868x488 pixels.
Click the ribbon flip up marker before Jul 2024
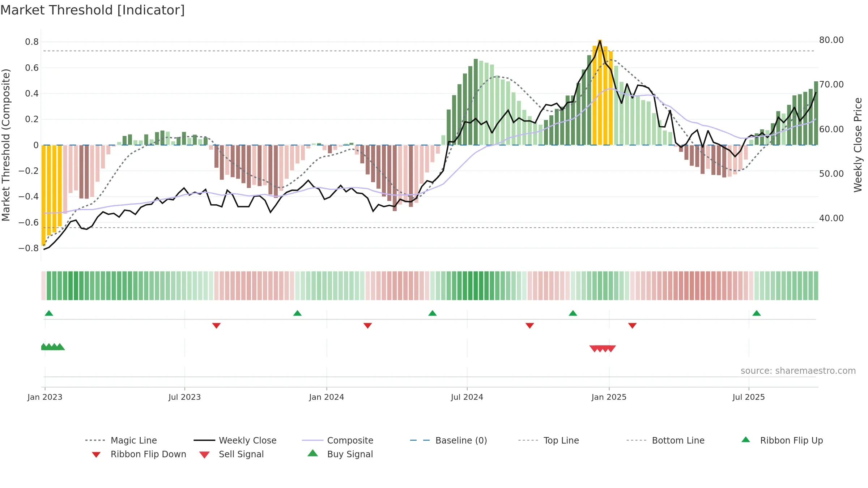(433, 313)
